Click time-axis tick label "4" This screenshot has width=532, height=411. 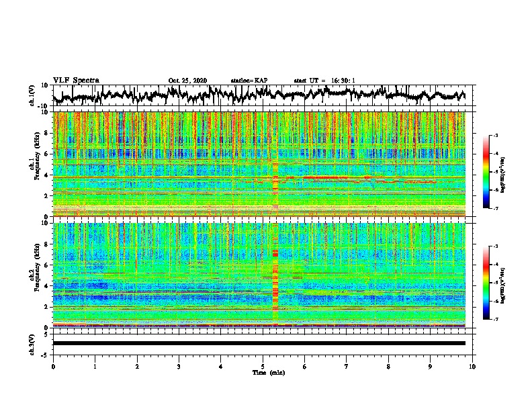click(x=221, y=367)
